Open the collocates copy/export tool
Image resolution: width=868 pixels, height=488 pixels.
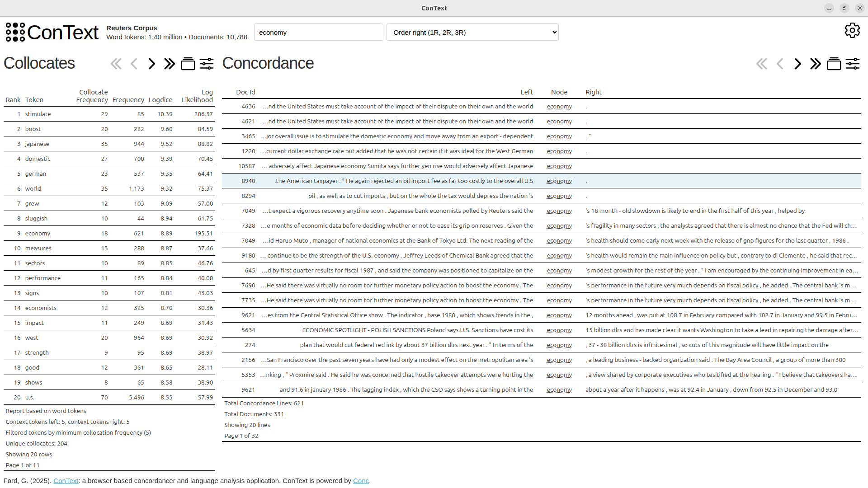pos(188,64)
